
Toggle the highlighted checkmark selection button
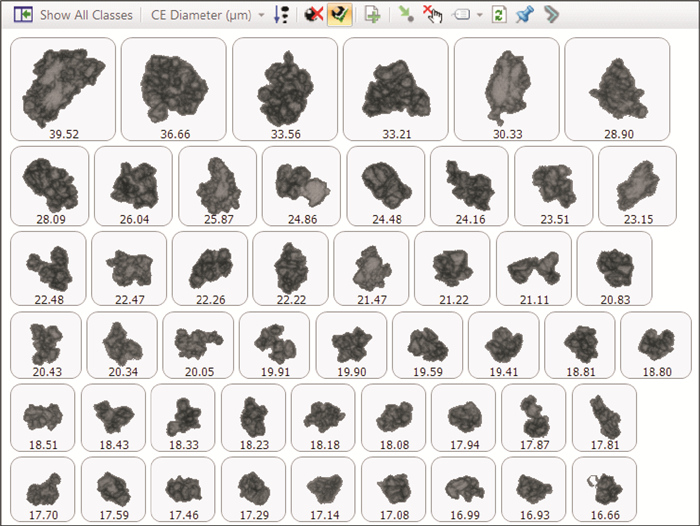pos(340,15)
